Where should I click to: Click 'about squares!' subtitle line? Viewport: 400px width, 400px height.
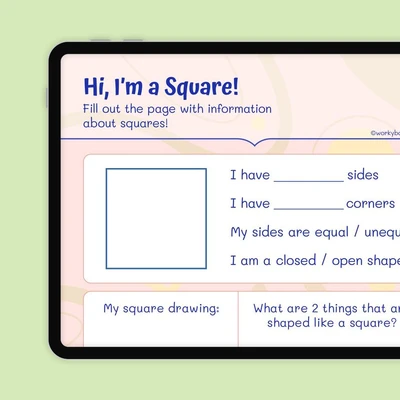pyautogui.click(x=125, y=124)
